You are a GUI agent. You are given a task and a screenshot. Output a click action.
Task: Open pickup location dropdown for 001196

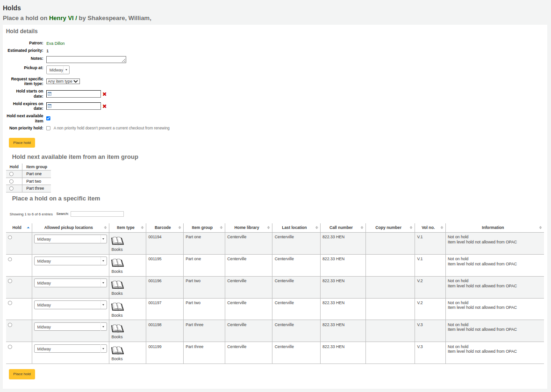[70, 283]
